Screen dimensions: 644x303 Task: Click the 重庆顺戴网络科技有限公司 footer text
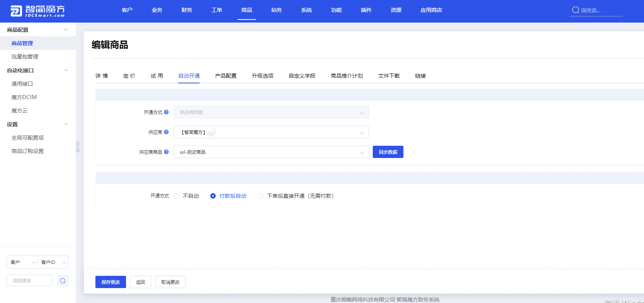(363, 300)
